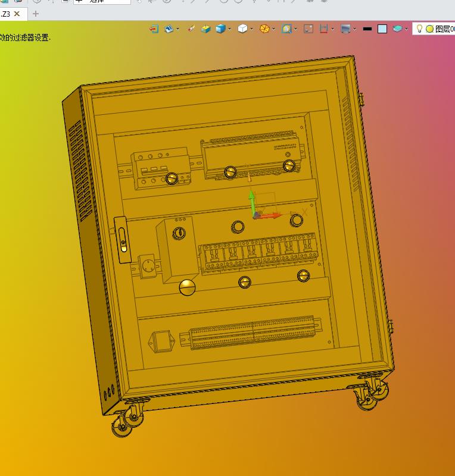Expand the zoom icon dropdown arrow

tap(295, 29)
